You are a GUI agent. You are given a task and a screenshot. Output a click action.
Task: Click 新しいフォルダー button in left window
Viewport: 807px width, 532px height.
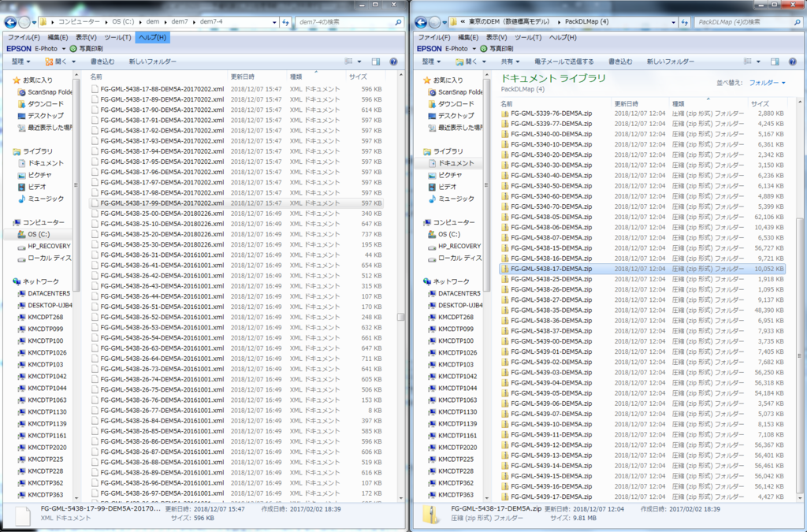152,61
